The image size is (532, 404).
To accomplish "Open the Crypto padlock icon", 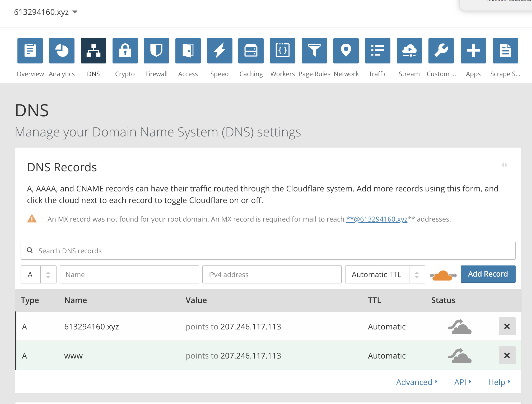I will point(125,51).
